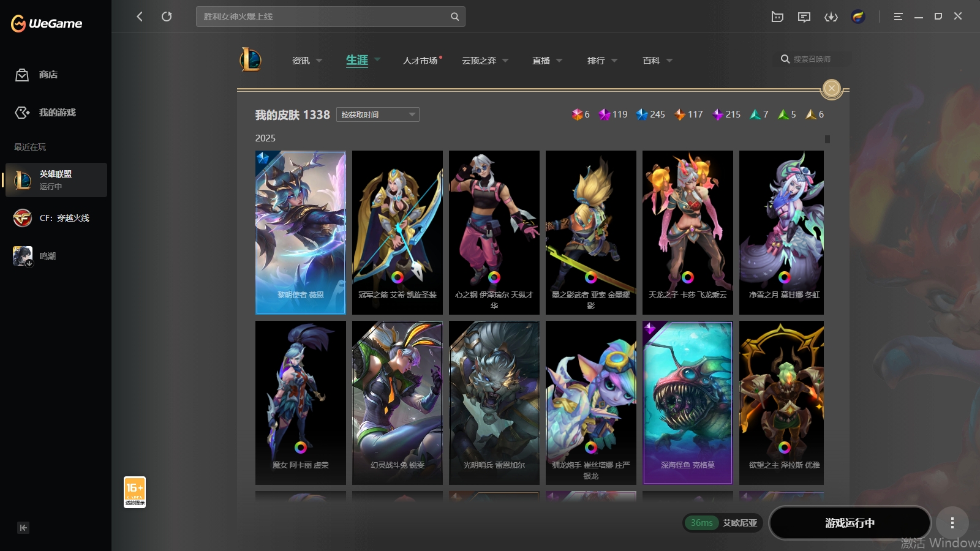This screenshot has height=551, width=980.
Task: Click the 36ms 艾欧尼亚 server indicator
Action: pyautogui.click(x=723, y=523)
